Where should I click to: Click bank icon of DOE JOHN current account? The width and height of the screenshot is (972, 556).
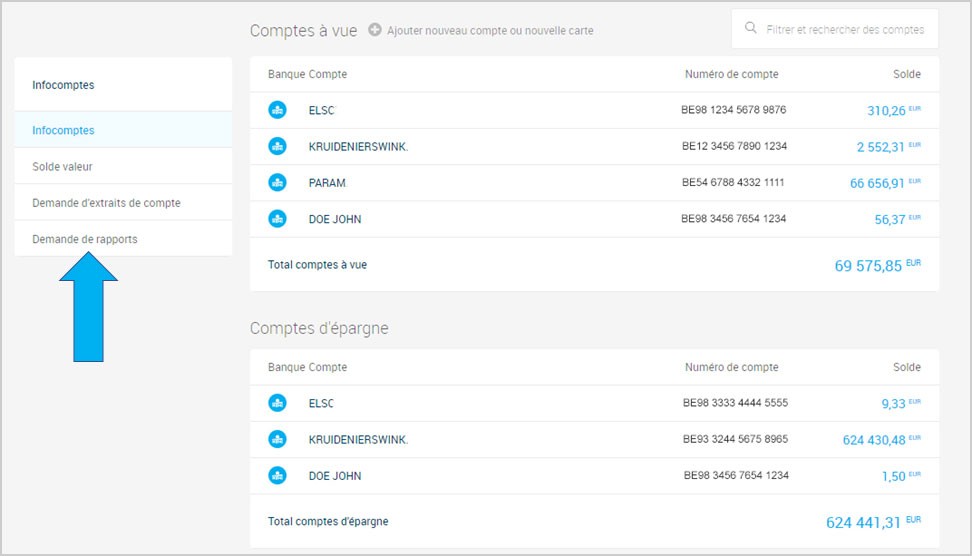click(277, 219)
